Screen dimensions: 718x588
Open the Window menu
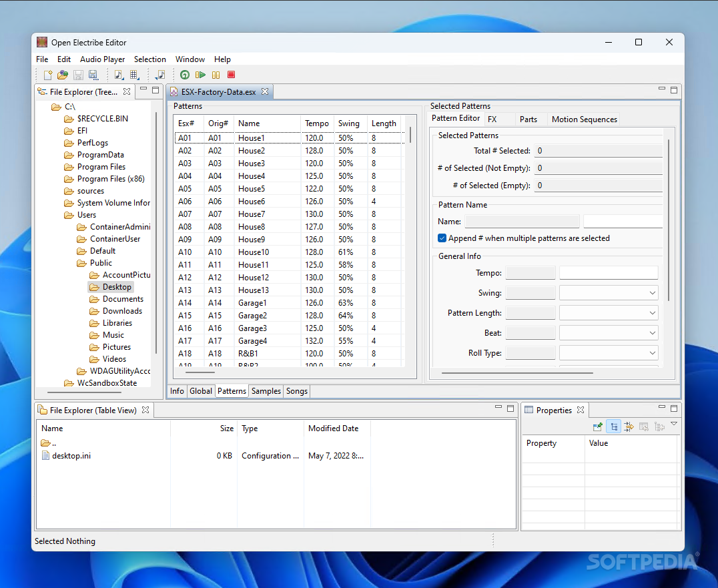190,59
